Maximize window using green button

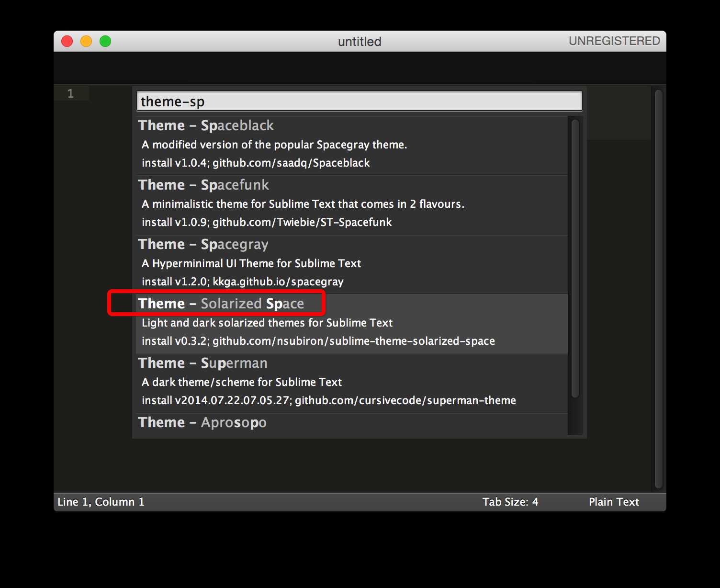click(105, 41)
